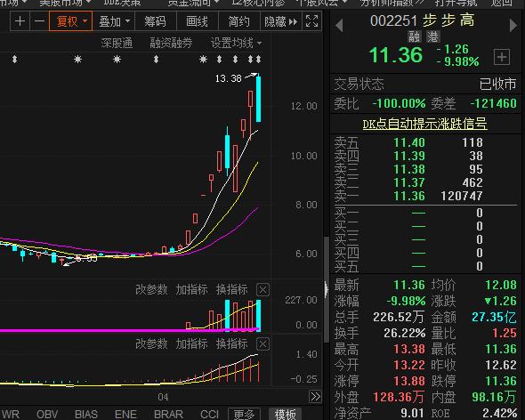Viewport: 525px width, 420px height.
Task: Click the tall cyan volume bar at far right
Action: click(x=258, y=315)
